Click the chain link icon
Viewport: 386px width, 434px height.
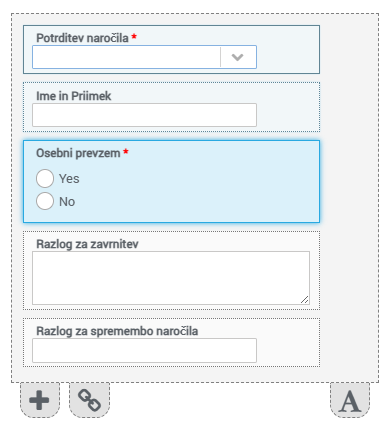[x=89, y=400]
